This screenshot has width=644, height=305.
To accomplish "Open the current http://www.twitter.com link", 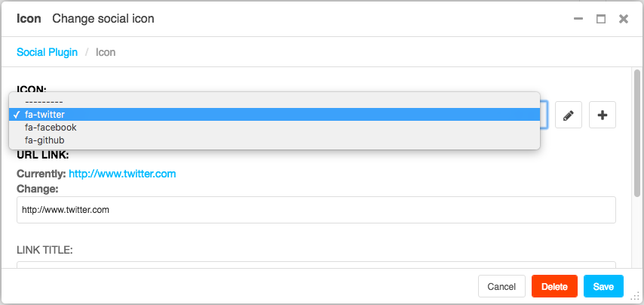I will pos(122,174).
